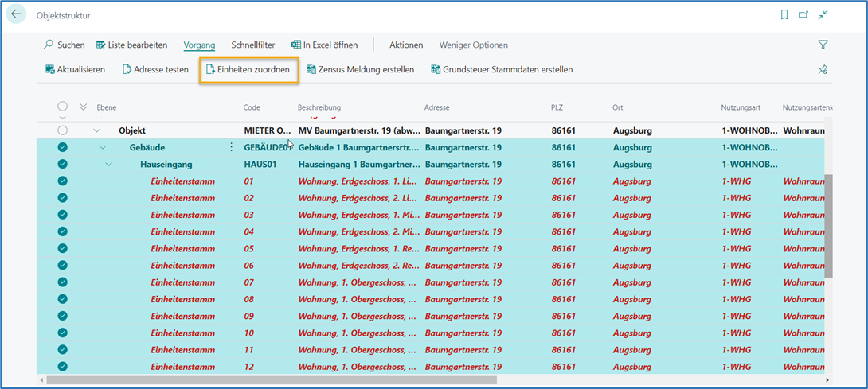Image resolution: width=868 pixels, height=389 pixels.
Task: Click Aktualisieren refresh action
Action: coord(75,70)
